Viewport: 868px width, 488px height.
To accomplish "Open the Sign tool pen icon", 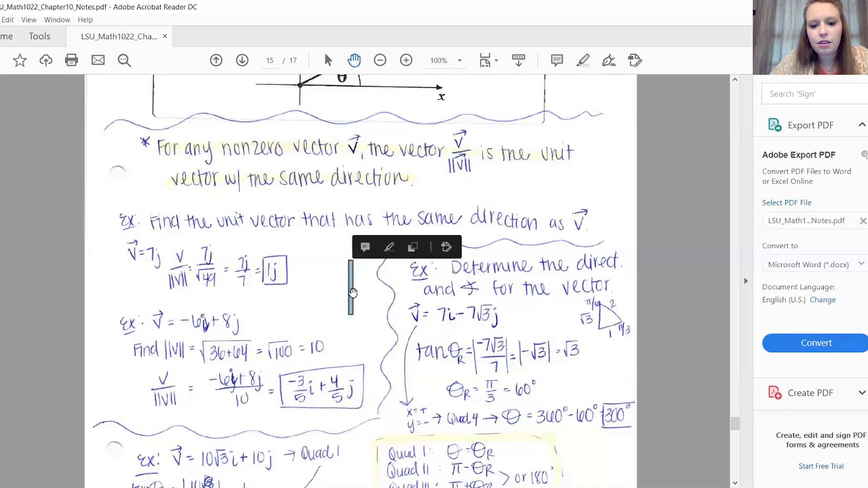I will coord(609,60).
